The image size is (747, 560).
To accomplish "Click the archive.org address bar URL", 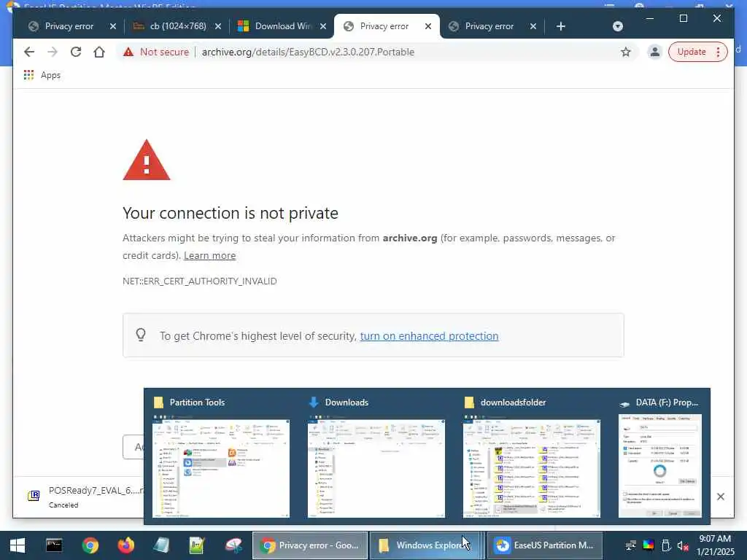I will [308, 52].
